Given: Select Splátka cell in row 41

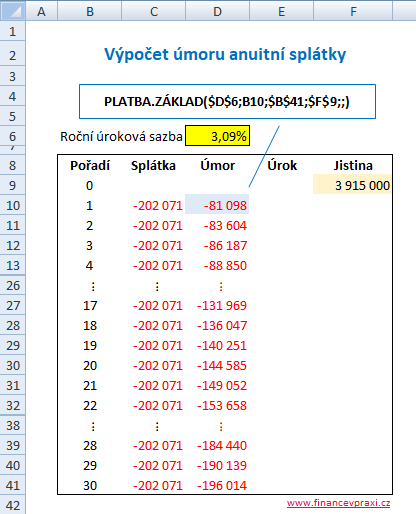Looking at the screenshot, I should [x=153, y=485].
